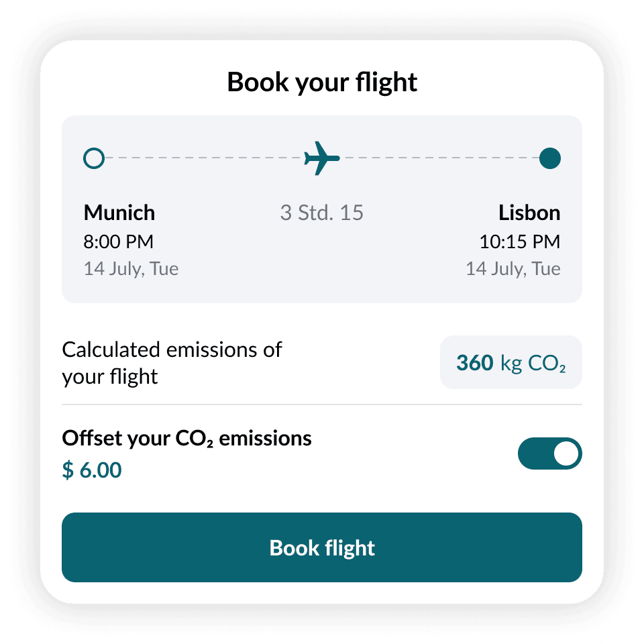Click the hollow departure circle marker
This screenshot has width=644, height=644.
point(94,159)
